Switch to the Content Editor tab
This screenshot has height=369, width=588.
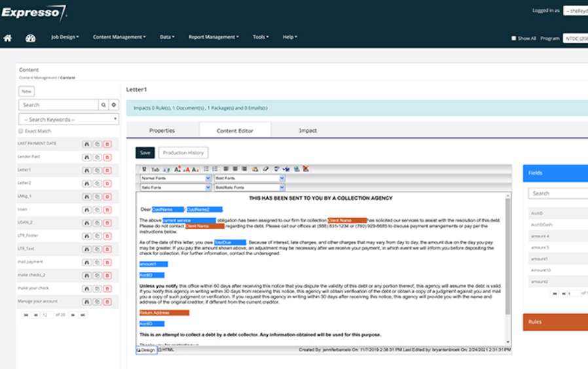(x=235, y=131)
